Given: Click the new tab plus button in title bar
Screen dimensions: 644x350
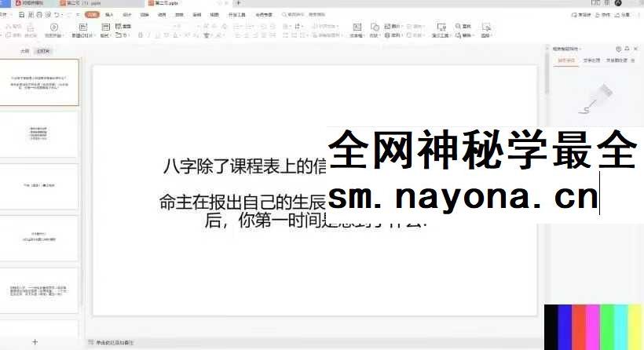Looking at the screenshot, I should click(238, 3).
